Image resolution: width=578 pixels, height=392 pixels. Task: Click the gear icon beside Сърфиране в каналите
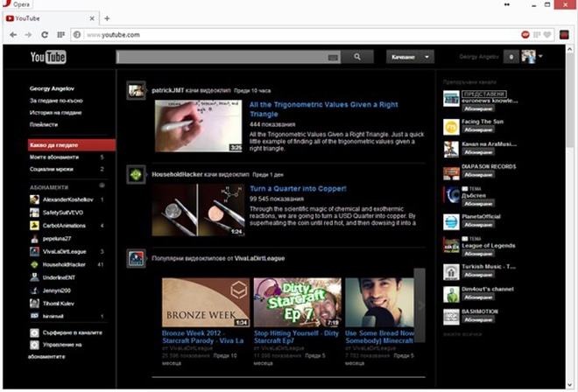[x=34, y=333]
